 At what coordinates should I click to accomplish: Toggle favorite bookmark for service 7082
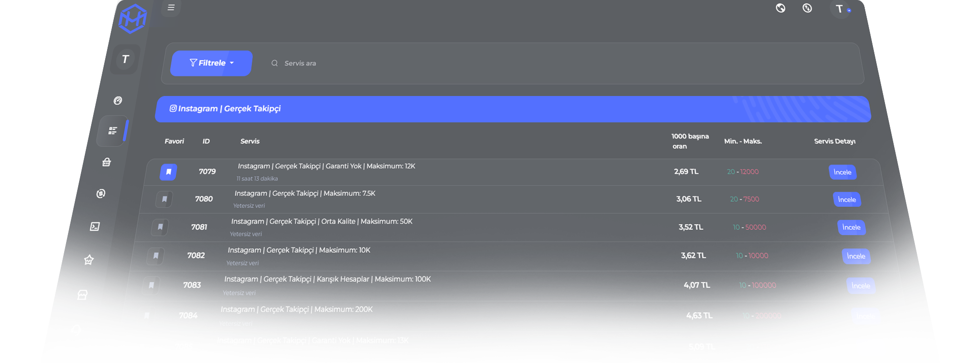point(156,256)
